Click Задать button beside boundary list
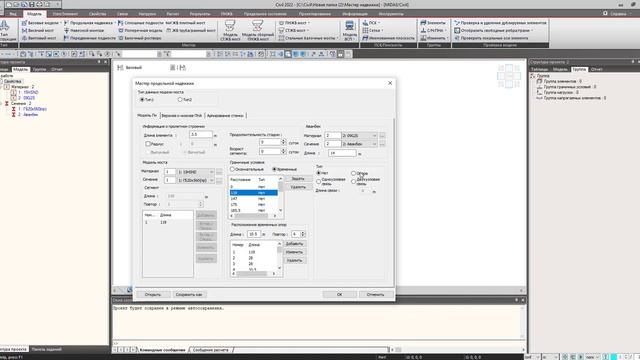The image size is (640, 360). (x=298, y=179)
